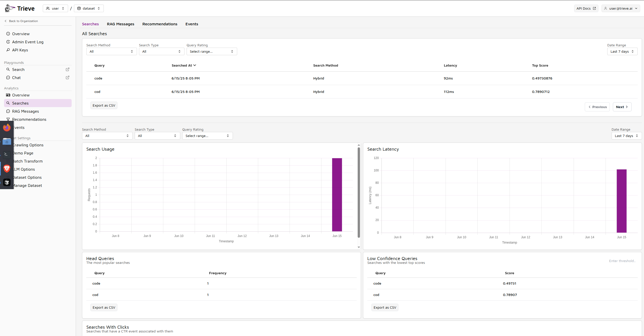Open Query Rating range selector in All Searches
Image resolution: width=644 pixels, height=336 pixels.
[x=212, y=51]
